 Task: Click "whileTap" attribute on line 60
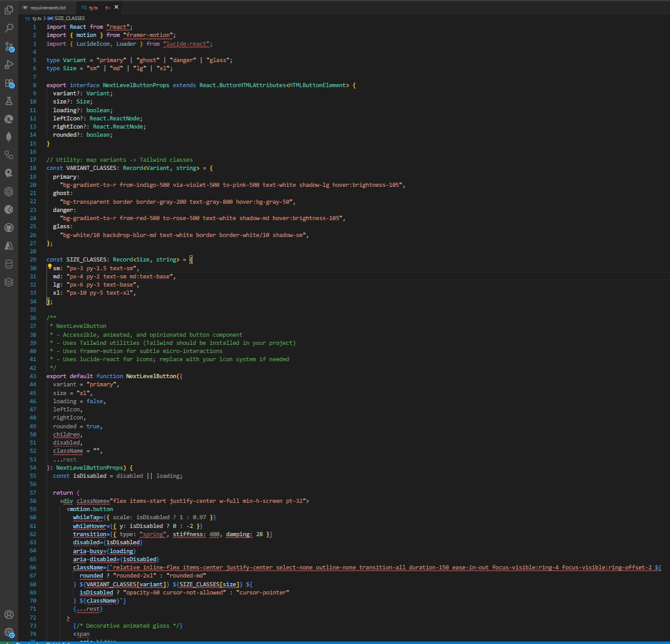pos(87,517)
